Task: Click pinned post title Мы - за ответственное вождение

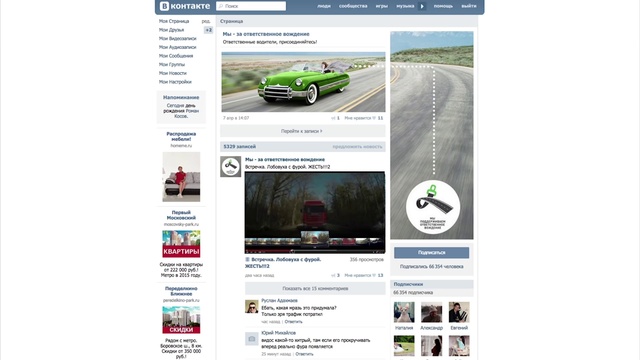Action: click(266, 34)
